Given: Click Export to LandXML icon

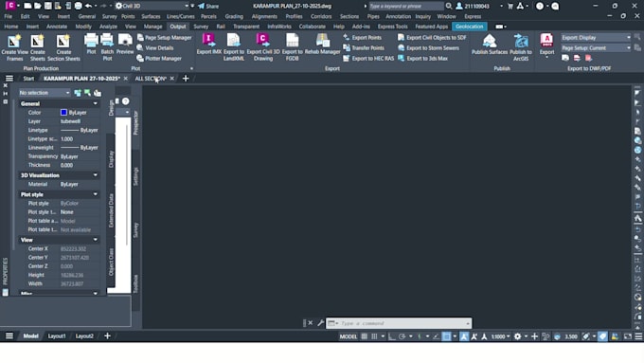Looking at the screenshot, I should 233,41.
